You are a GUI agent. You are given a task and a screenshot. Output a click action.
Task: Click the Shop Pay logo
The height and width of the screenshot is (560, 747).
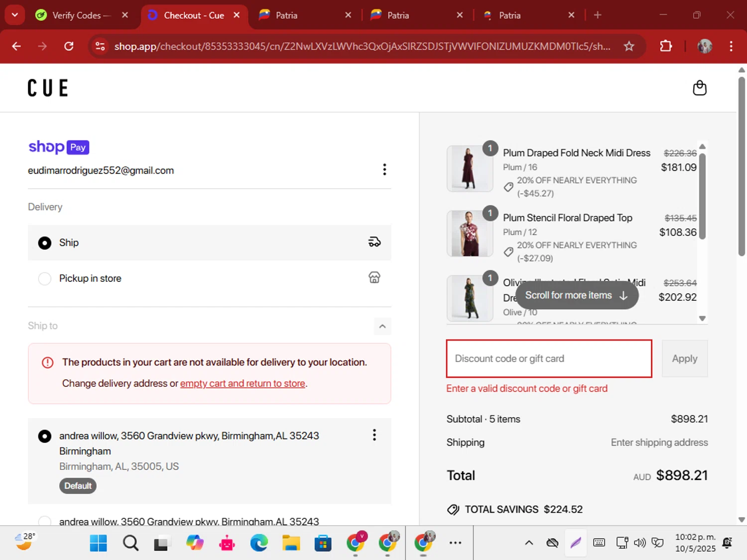click(59, 147)
